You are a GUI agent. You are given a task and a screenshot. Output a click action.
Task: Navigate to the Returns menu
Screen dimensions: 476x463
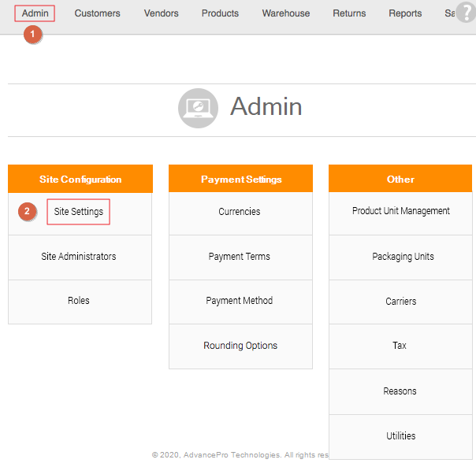[x=349, y=13]
